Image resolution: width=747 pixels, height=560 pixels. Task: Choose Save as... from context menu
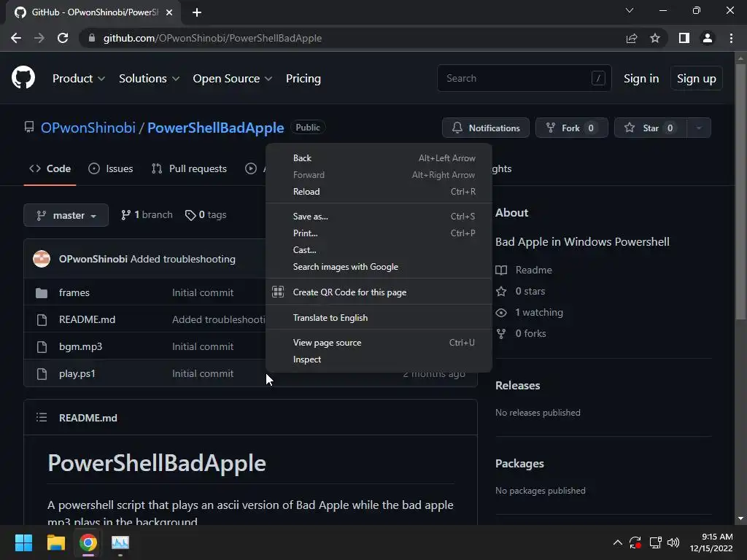tap(379, 216)
